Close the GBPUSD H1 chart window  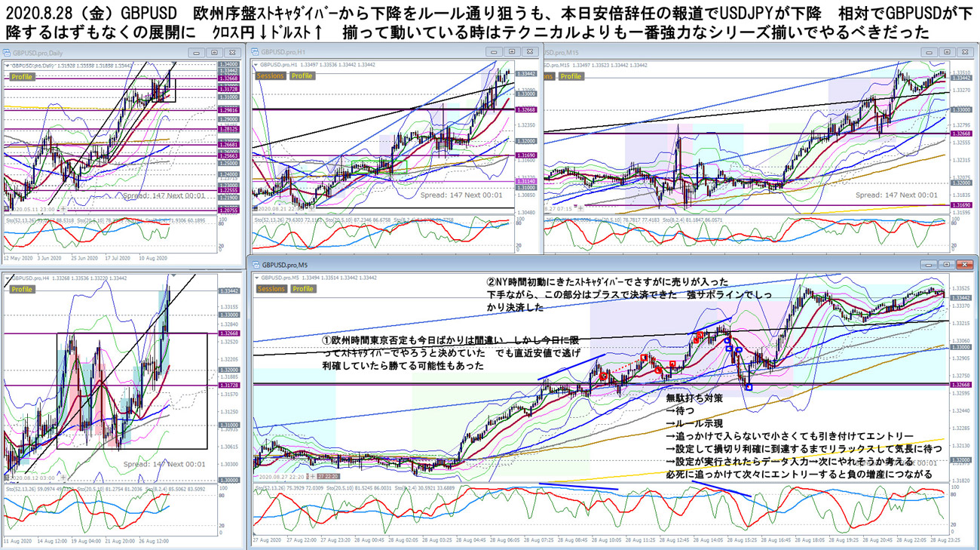click(x=530, y=53)
